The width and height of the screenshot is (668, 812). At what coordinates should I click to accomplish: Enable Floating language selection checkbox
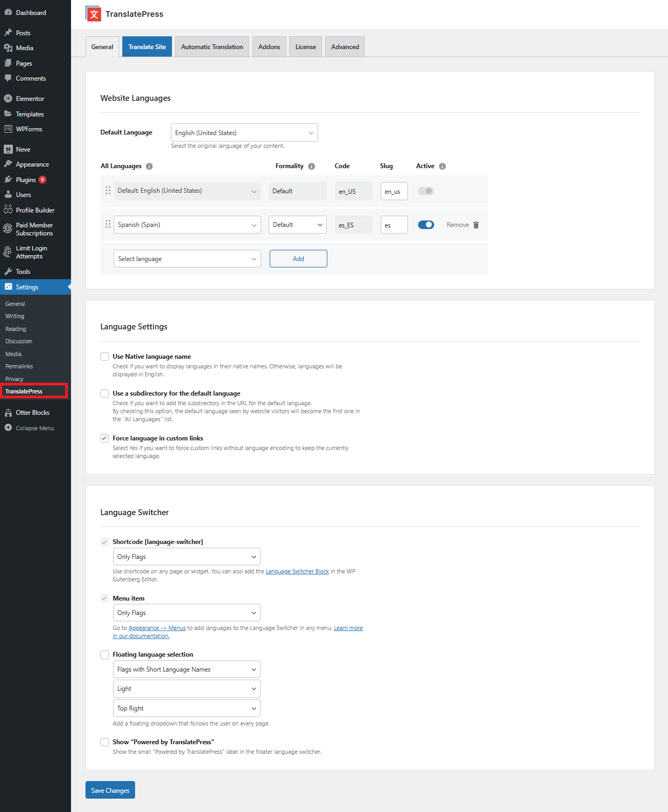coord(105,655)
